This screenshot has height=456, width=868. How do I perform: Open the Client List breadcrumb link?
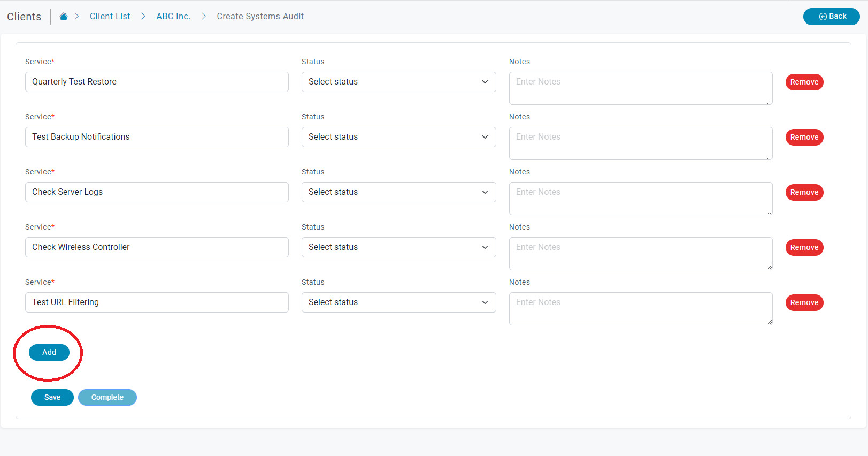pos(110,17)
